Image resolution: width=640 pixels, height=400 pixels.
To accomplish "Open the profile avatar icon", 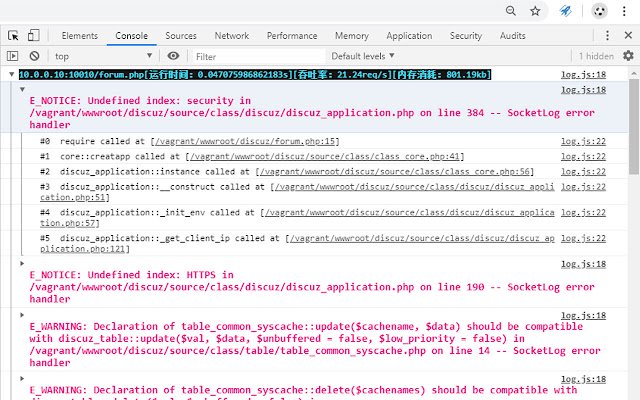I will [599, 11].
